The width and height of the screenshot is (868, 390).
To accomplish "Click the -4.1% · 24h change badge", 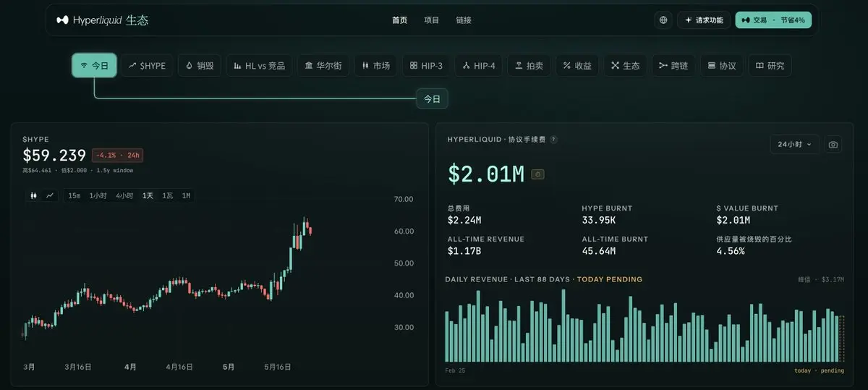I will [x=117, y=155].
